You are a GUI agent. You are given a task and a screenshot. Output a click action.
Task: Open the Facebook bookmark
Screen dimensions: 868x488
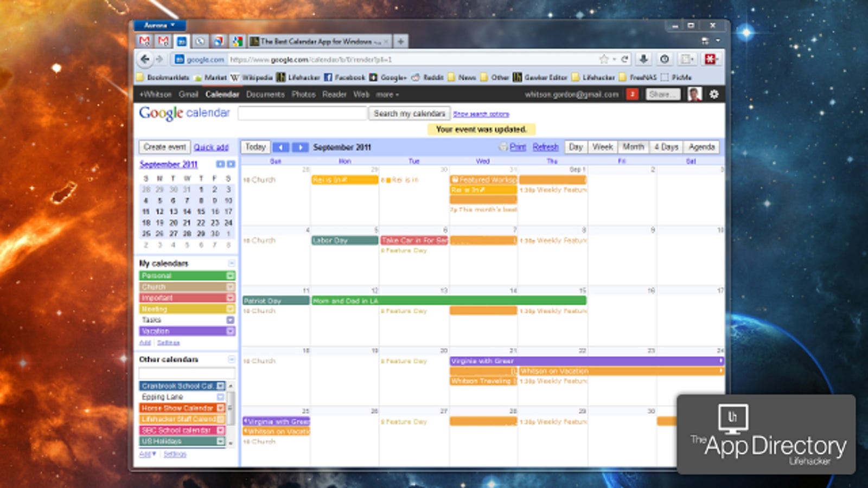coord(344,78)
